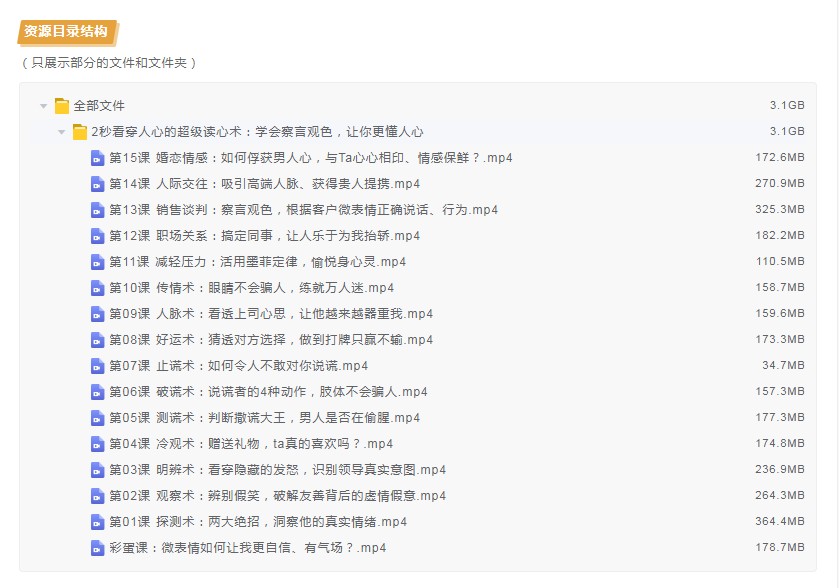This screenshot has width=839, height=588.
Task: Click video icon of 彩蛋课 file
Action: point(97,548)
